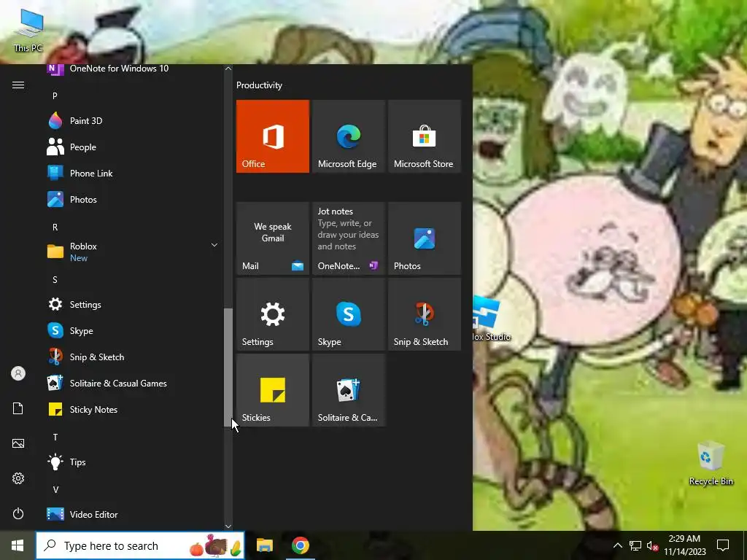Click the Photos tile
The width and height of the screenshot is (747, 560).
point(425,238)
